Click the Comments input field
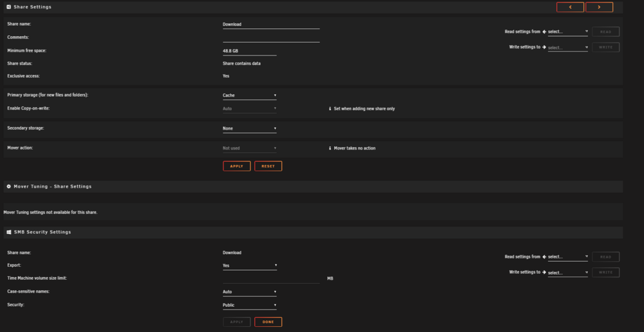This screenshot has height=332, width=644. [x=271, y=38]
